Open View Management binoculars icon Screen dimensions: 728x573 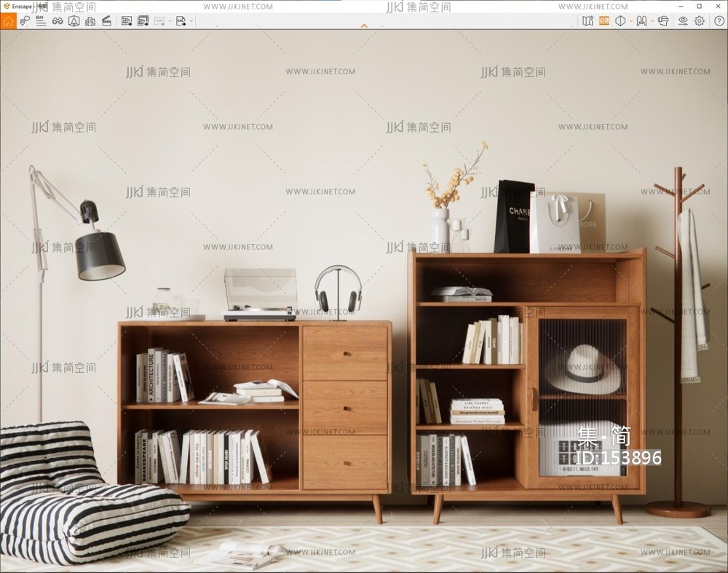(58, 21)
